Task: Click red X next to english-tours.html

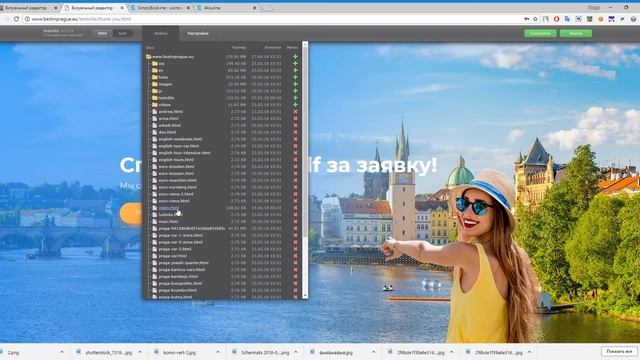Action: point(295,160)
